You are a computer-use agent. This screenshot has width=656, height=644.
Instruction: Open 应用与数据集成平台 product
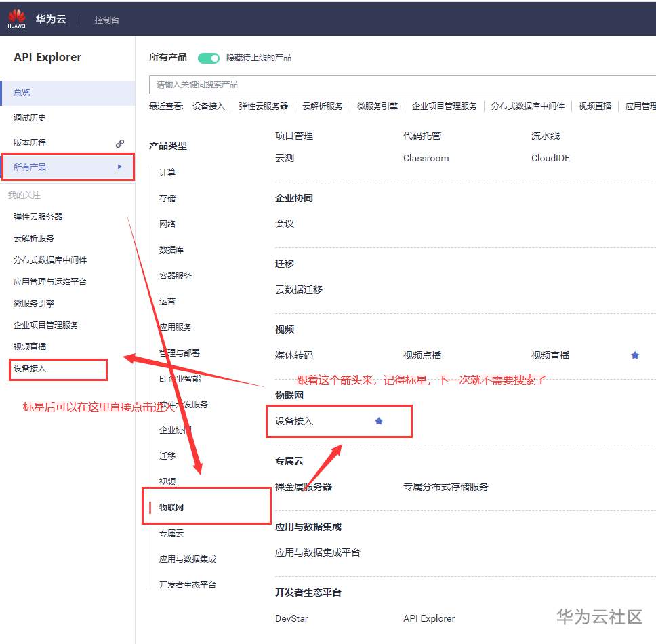click(x=318, y=552)
